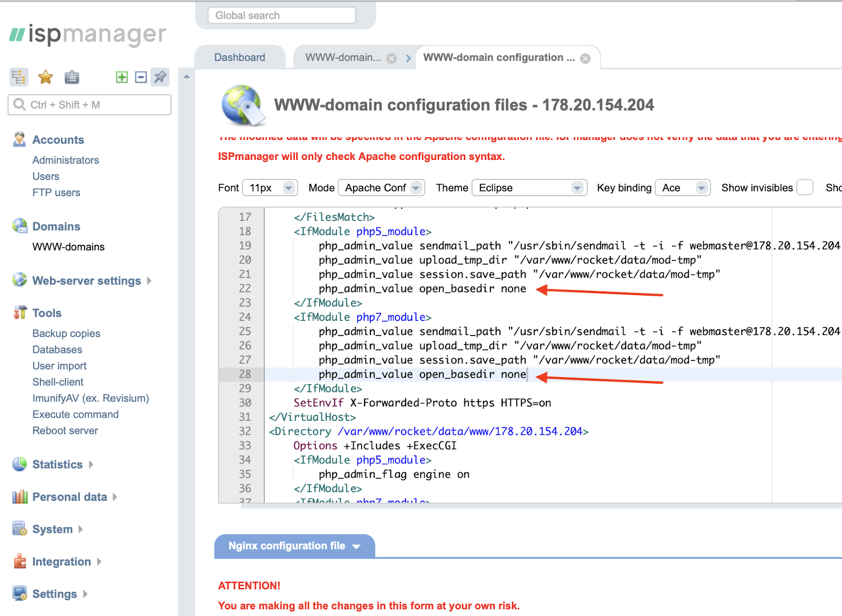The height and width of the screenshot is (616, 842).
Task: Click the Tools section icon
Action: pyautogui.click(x=20, y=312)
